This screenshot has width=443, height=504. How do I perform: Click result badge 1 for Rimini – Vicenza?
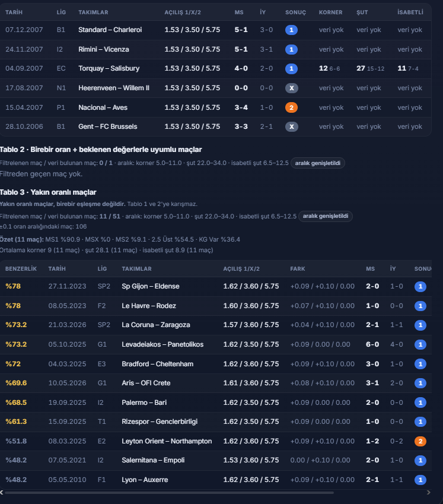[x=291, y=49]
